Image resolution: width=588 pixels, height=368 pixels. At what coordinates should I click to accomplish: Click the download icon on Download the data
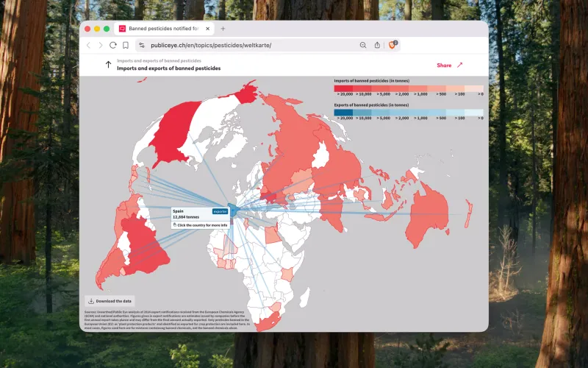(x=91, y=301)
